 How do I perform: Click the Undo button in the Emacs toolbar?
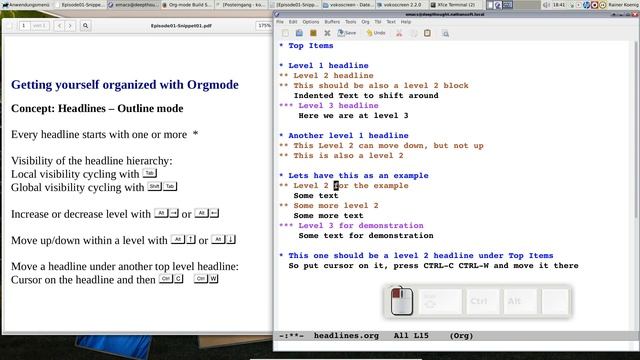pyautogui.click(x=376, y=33)
